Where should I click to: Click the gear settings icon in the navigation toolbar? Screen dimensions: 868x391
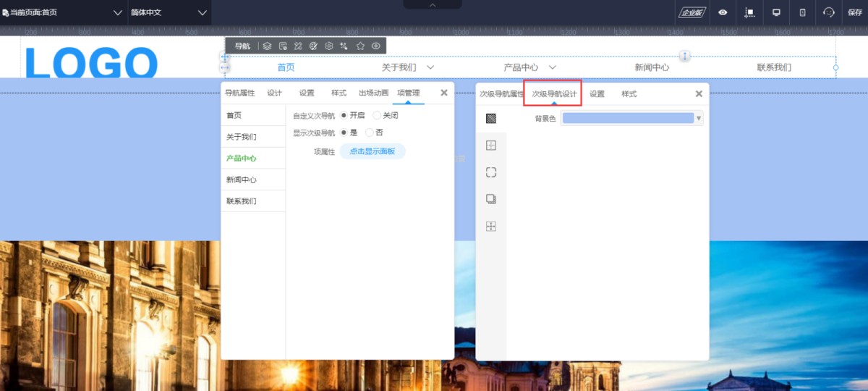(328, 46)
